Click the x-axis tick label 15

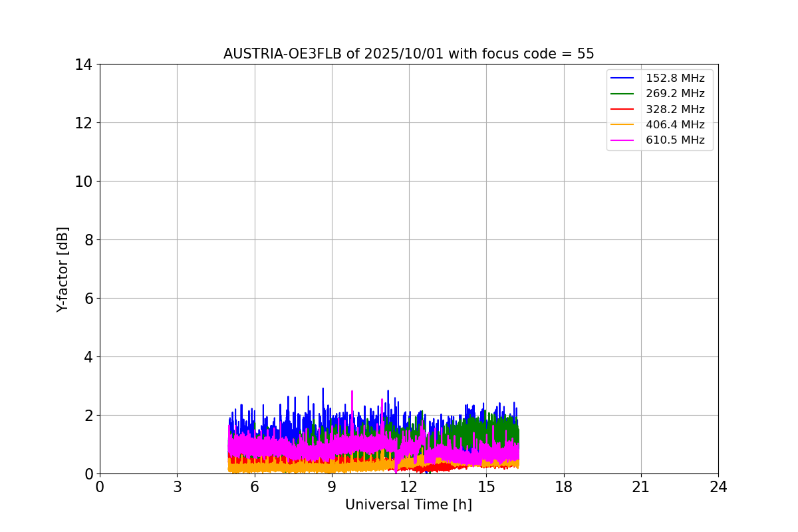tap(486, 487)
